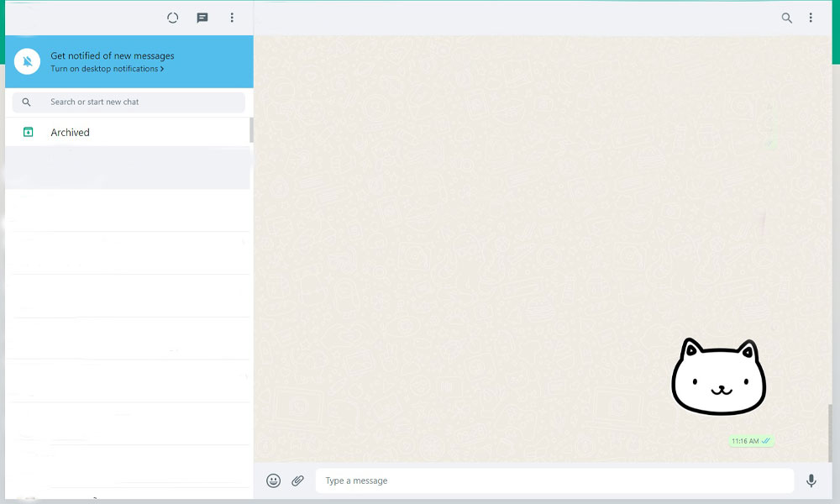The height and width of the screenshot is (504, 840).
Task: Click the microphone voice message icon
Action: [811, 480]
